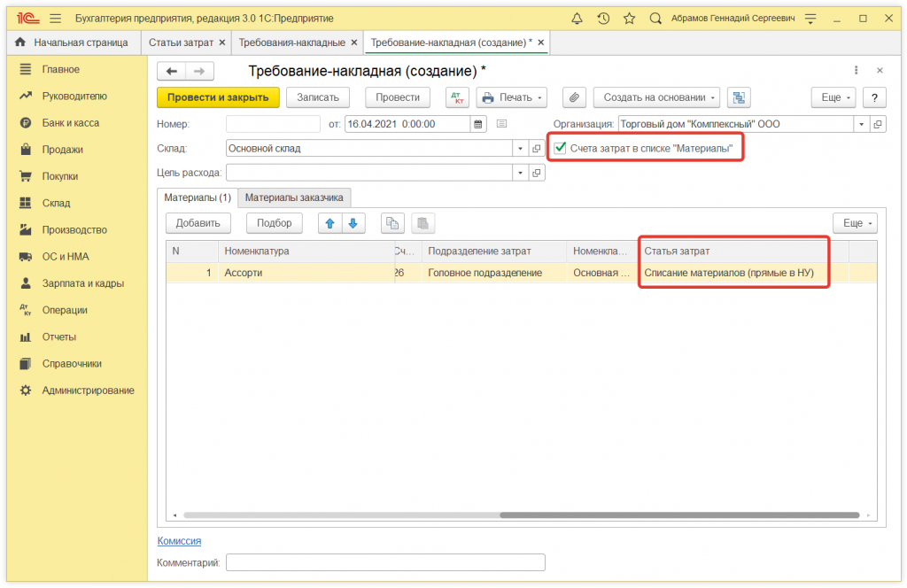Viewport: 907px width, 588px height.
Task: Toggle Счета затрат в списке "Материалы" checkbox
Action: [x=560, y=148]
